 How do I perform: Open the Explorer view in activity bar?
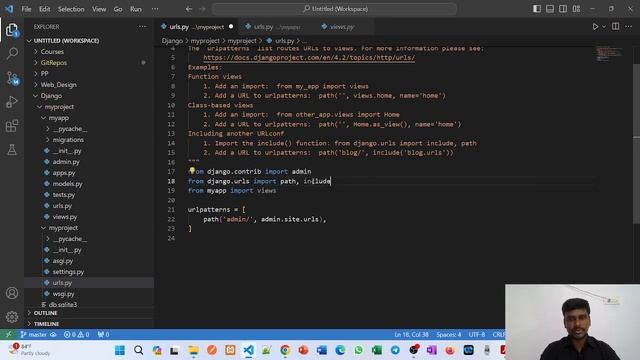click(12, 30)
